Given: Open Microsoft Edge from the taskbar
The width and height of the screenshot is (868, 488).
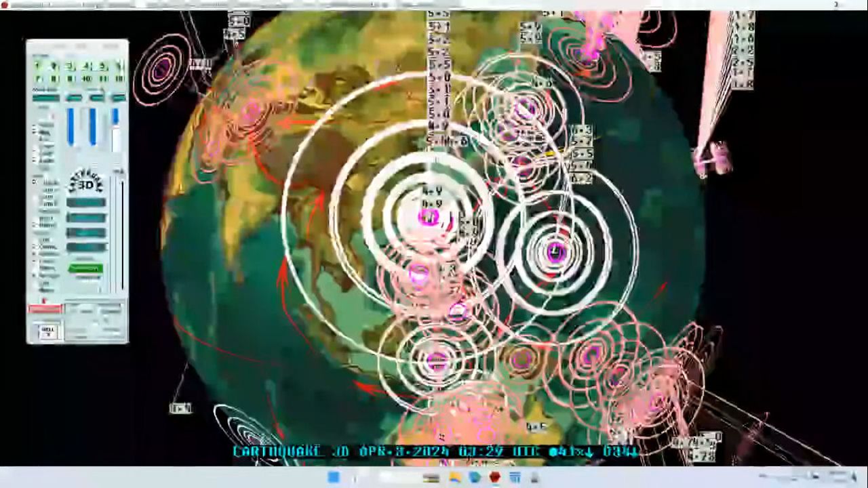Looking at the screenshot, I should pyautogui.click(x=475, y=478).
